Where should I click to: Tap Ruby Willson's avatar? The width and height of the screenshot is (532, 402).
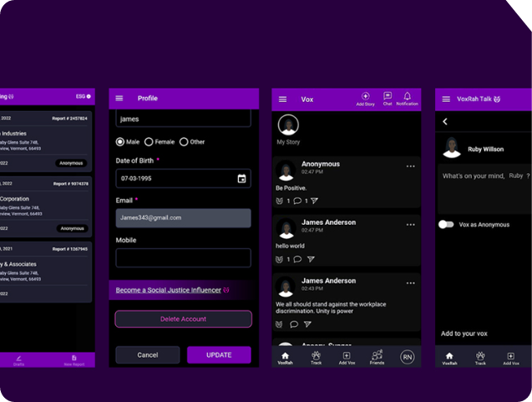[x=452, y=147]
